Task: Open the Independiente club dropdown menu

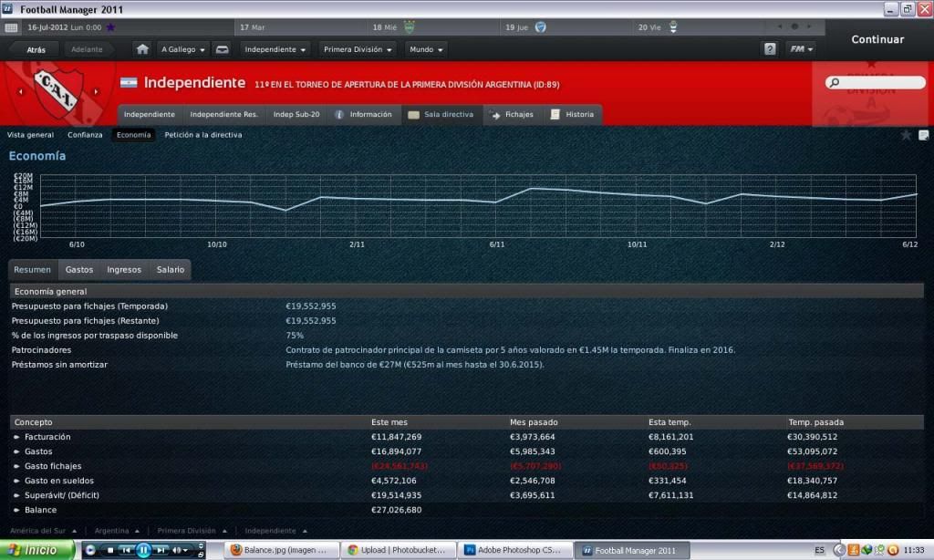Action: coord(275,49)
